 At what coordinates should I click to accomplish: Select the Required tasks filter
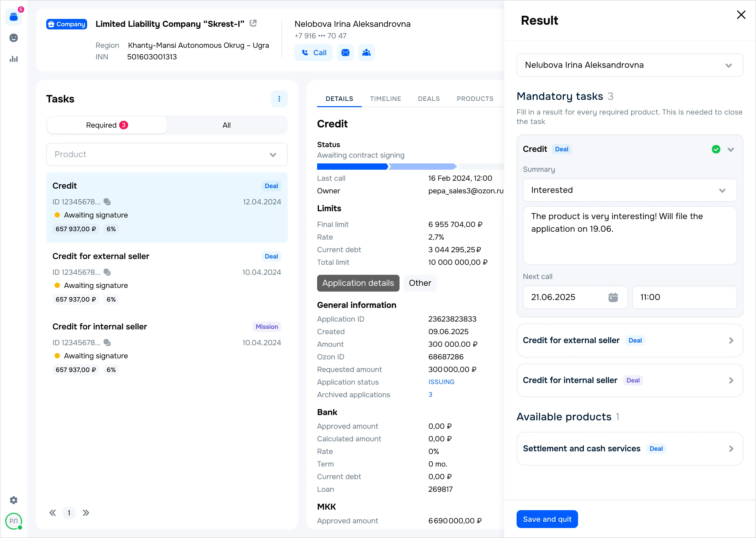coord(107,125)
